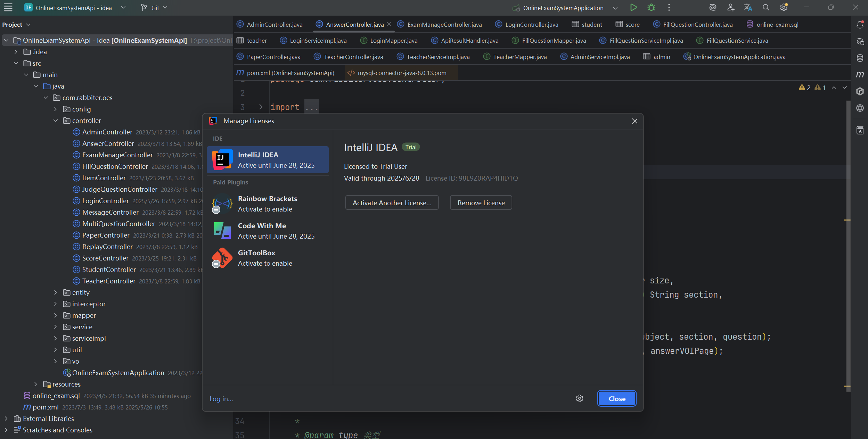
Task: Select IntelliJ IDEA license entry
Action: (268, 160)
